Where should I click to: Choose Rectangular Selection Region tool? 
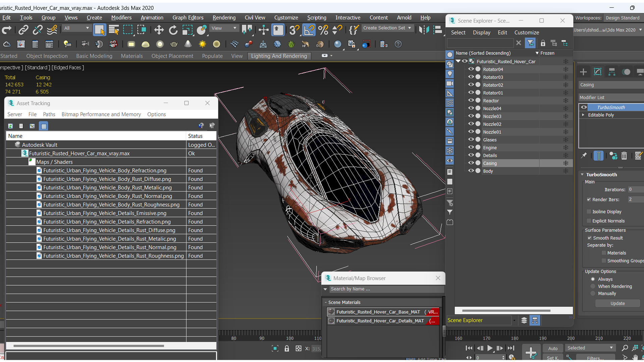tap(128, 30)
